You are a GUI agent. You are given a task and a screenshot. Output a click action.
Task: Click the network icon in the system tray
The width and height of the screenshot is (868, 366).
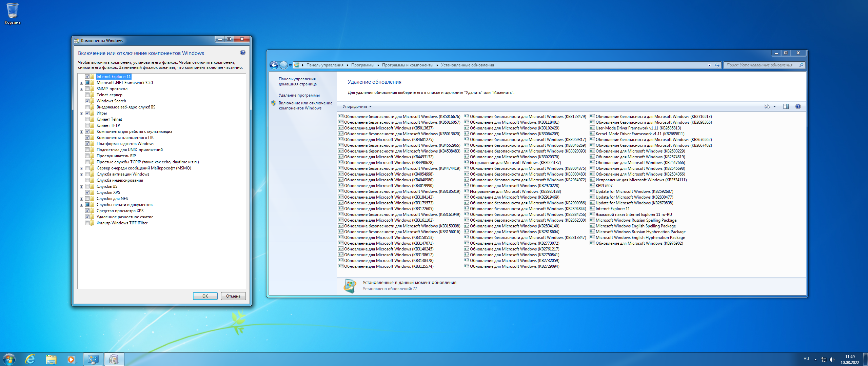coord(824,360)
